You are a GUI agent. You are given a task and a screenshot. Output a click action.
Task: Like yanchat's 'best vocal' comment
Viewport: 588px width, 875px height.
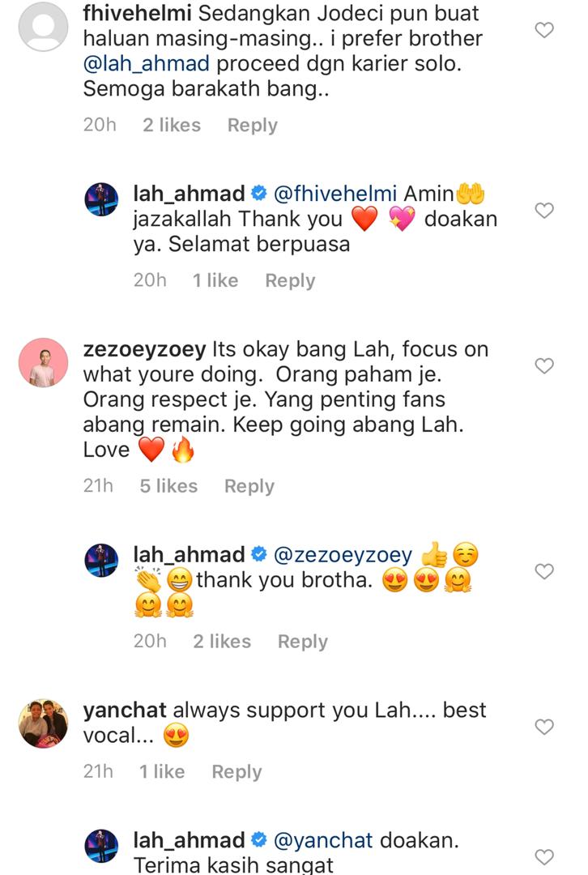click(x=544, y=727)
